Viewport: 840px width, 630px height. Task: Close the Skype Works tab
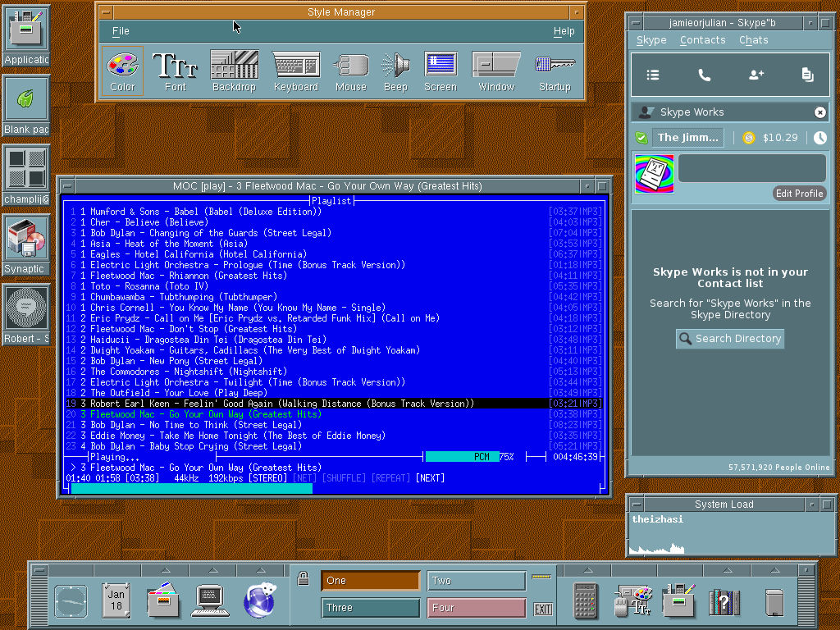click(819, 112)
